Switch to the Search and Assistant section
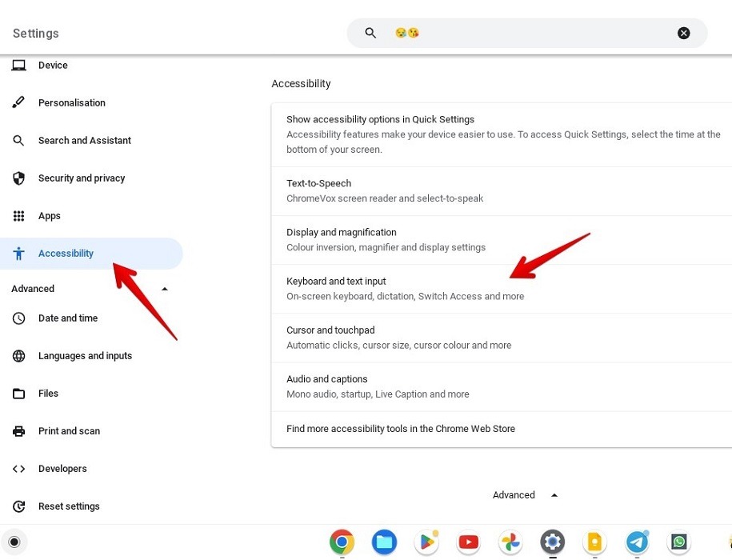 [x=85, y=140]
